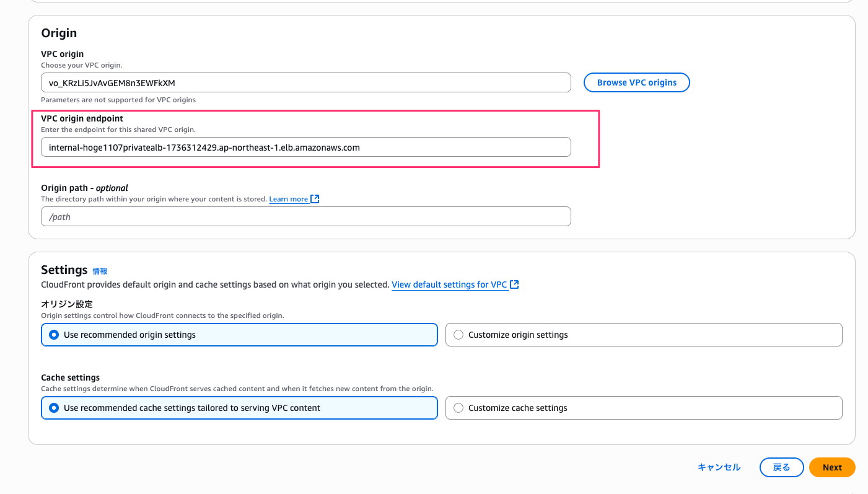Click the Browse VPC origins button
Viewport: 868px width, 494px height.
[x=636, y=82]
